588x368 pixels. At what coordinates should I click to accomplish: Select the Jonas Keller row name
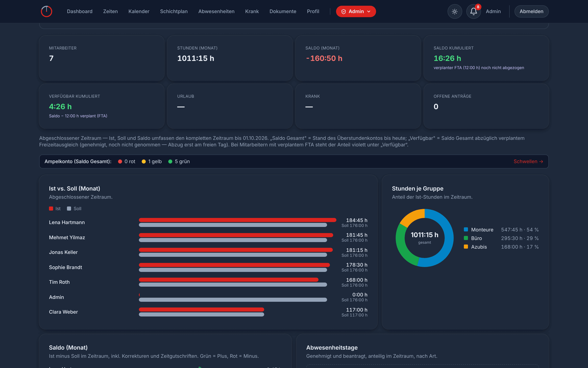pyautogui.click(x=63, y=252)
